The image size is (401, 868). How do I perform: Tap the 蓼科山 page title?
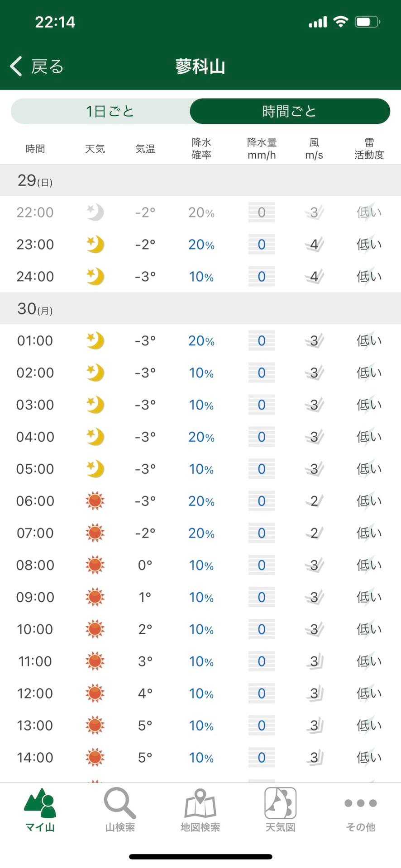tap(200, 66)
